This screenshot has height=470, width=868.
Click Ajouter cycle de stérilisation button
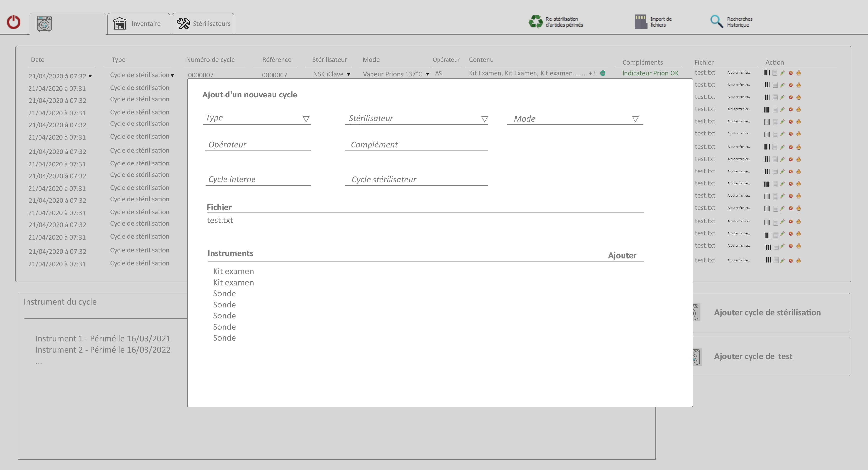[x=772, y=312]
